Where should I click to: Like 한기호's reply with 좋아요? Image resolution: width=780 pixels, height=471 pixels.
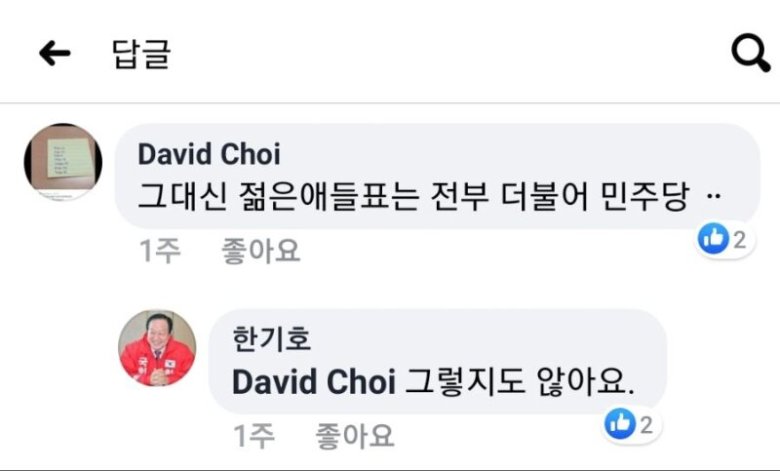tap(355, 436)
